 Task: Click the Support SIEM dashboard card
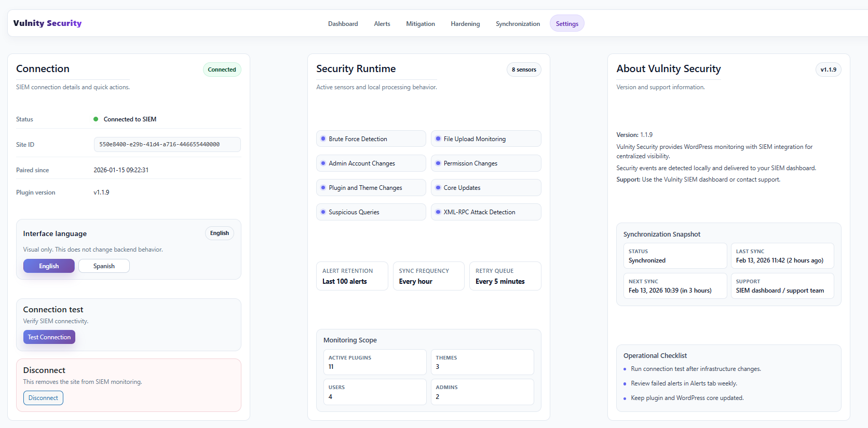782,286
